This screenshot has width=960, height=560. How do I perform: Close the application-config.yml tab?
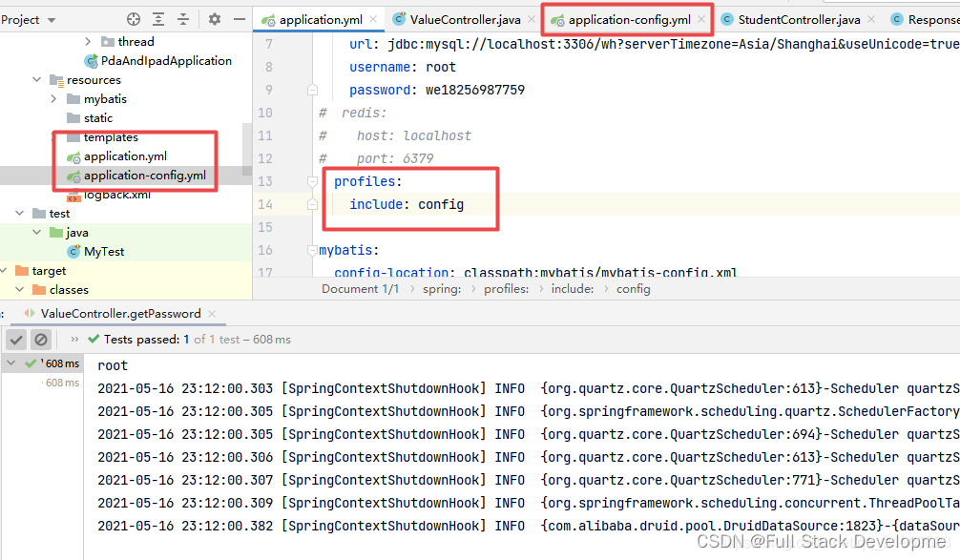pyautogui.click(x=701, y=20)
